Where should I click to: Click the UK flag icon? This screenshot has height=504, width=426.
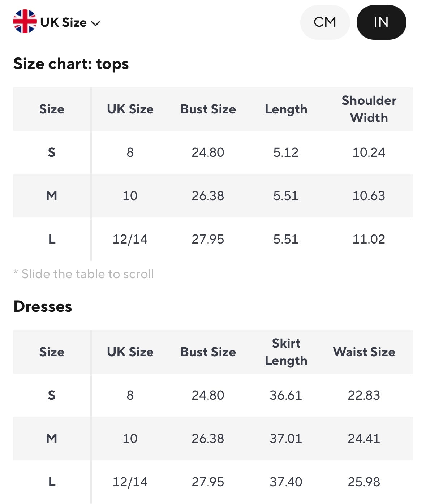tap(25, 22)
